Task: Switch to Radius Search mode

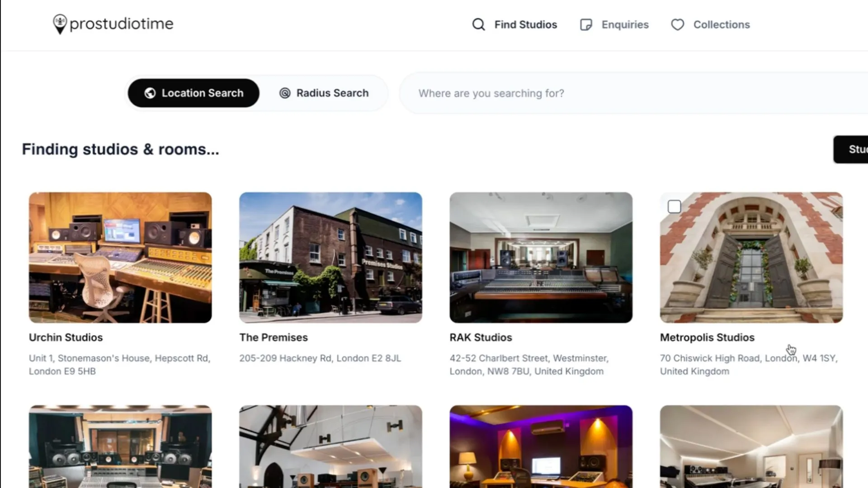Action: pyautogui.click(x=324, y=93)
